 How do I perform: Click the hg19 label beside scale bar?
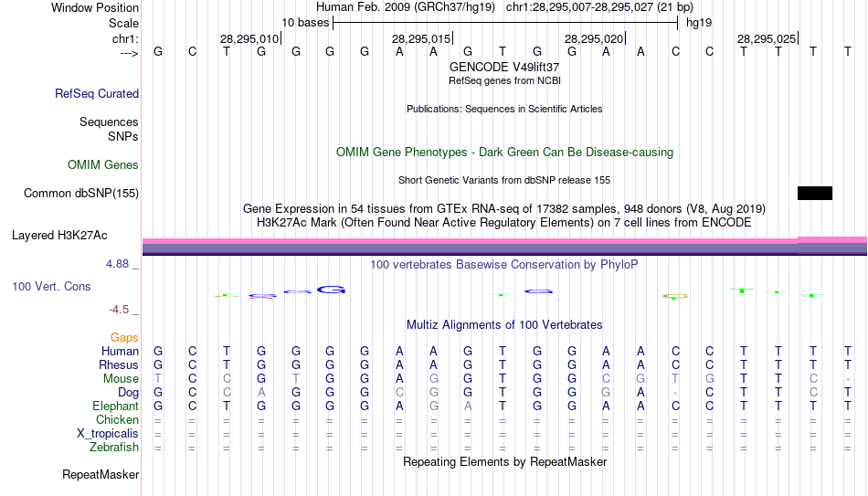pos(699,23)
